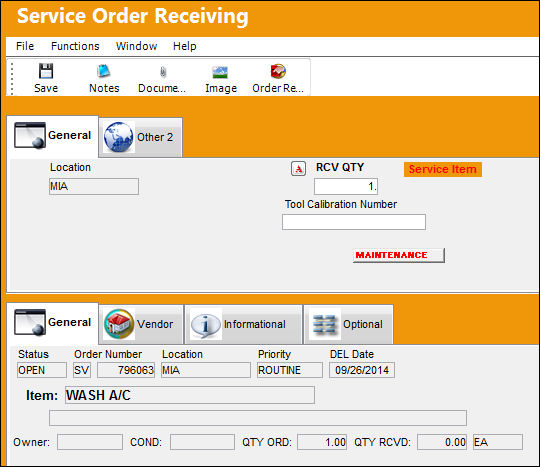Image resolution: width=540 pixels, height=467 pixels.
Task: Select the upper General tab
Action: (53, 136)
